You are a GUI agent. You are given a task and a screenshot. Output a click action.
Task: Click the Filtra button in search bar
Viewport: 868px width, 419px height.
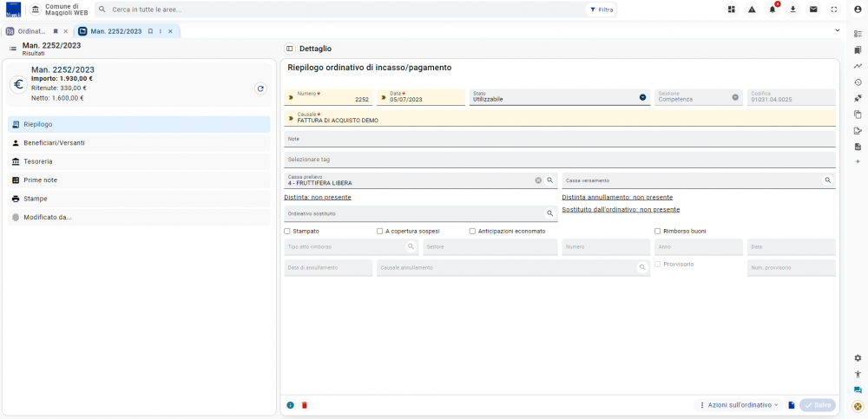click(x=602, y=10)
